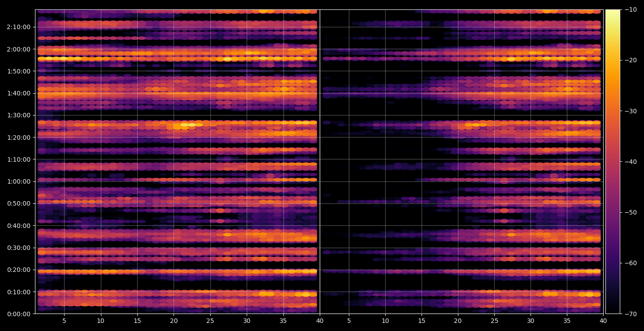Click x-axis label 10 under right heatmap
644x331 pixels.
[x=385, y=321]
